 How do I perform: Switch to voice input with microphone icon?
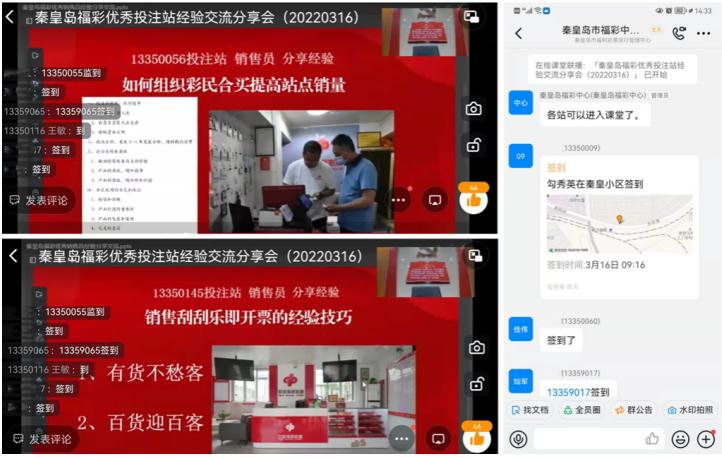518,439
